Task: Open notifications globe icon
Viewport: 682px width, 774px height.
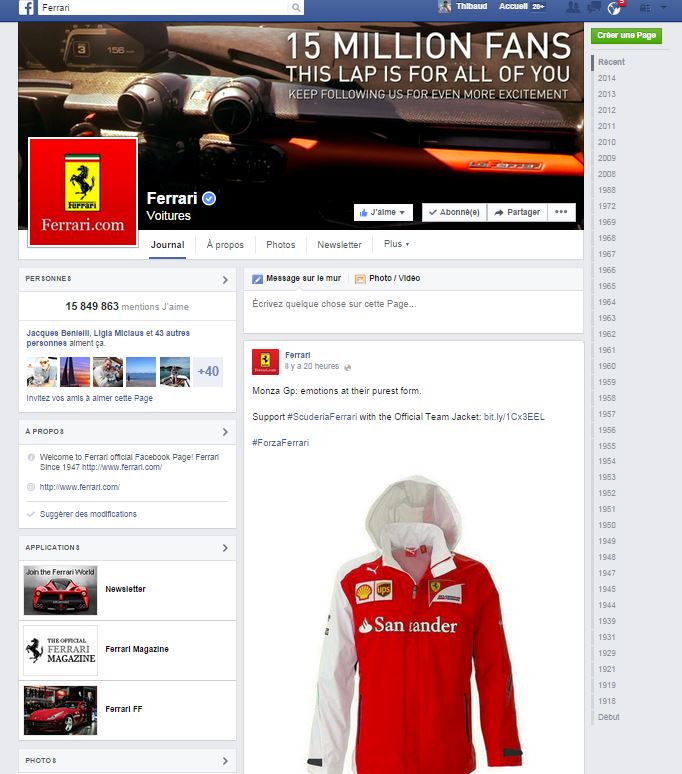Action: [614, 7]
